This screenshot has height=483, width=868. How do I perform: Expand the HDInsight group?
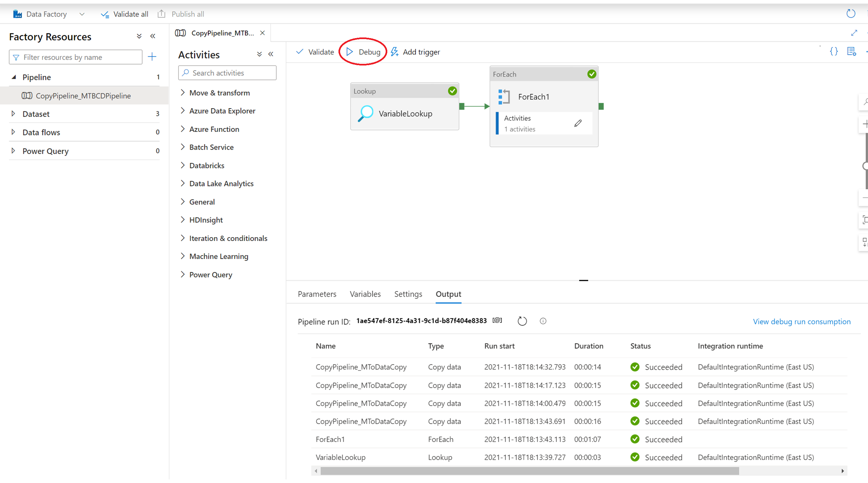(183, 220)
